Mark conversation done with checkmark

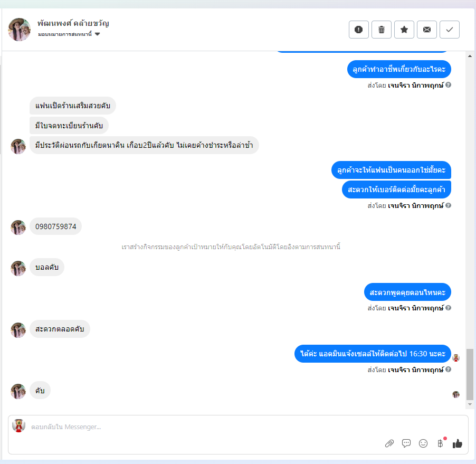point(450,30)
